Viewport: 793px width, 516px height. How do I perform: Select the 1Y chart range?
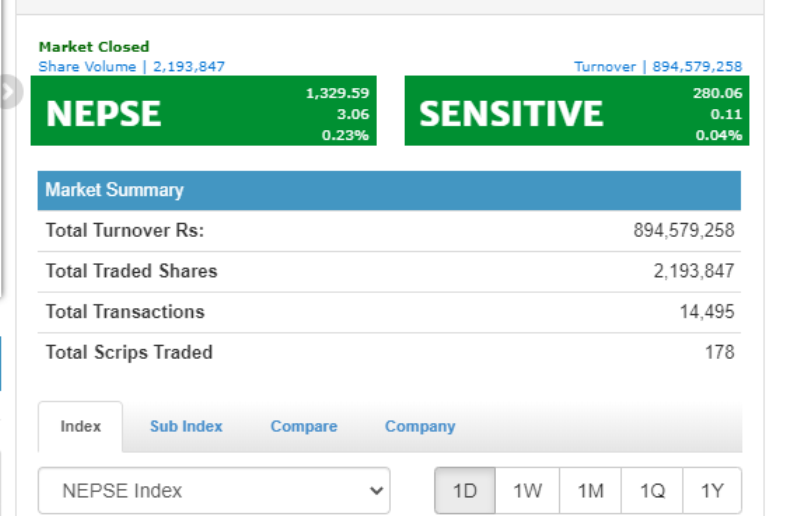tap(712, 491)
